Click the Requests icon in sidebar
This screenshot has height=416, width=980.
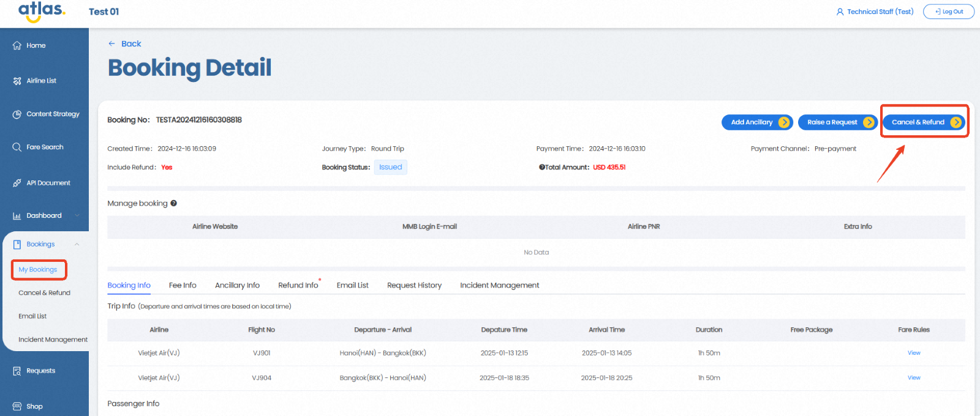tap(17, 371)
